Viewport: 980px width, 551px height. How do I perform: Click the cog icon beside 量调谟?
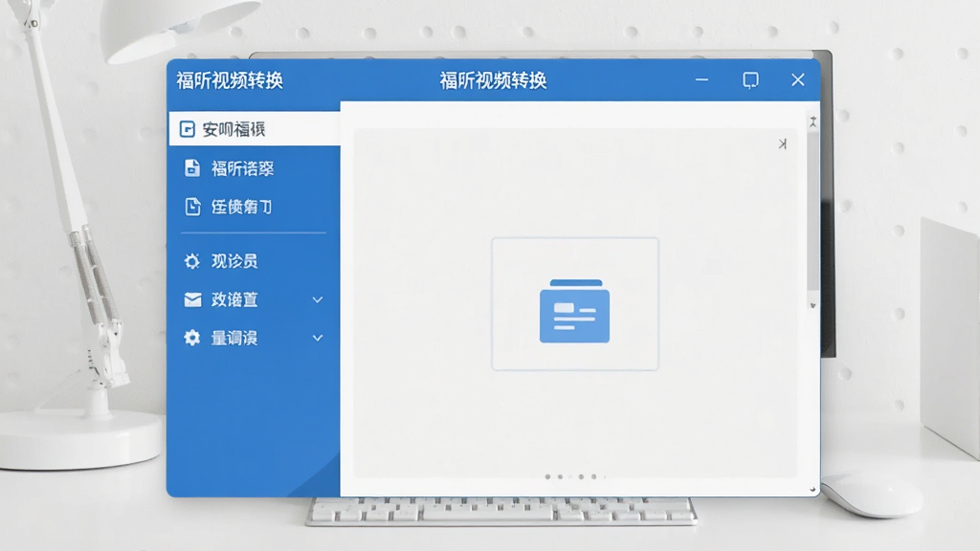pos(191,338)
